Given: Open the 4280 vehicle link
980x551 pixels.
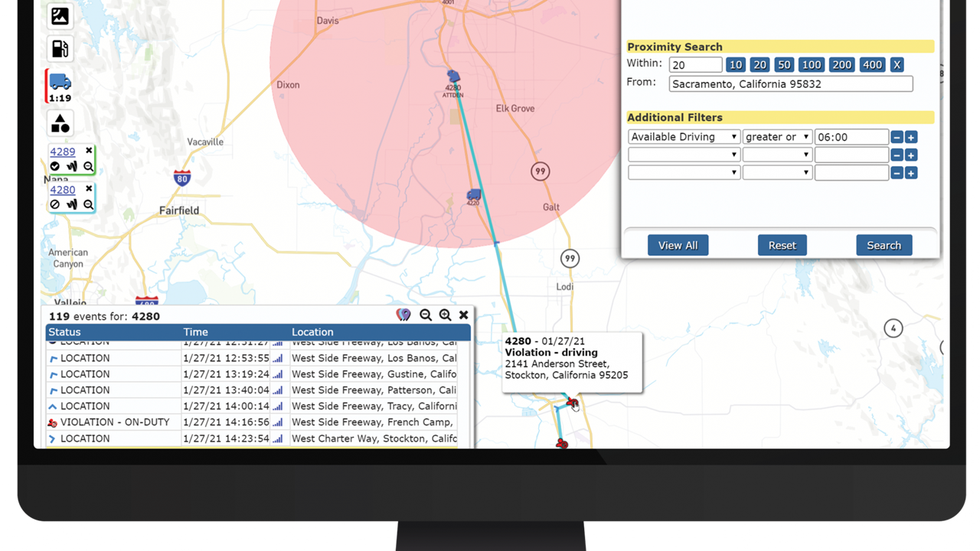Looking at the screenshot, I should coord(63,190).
